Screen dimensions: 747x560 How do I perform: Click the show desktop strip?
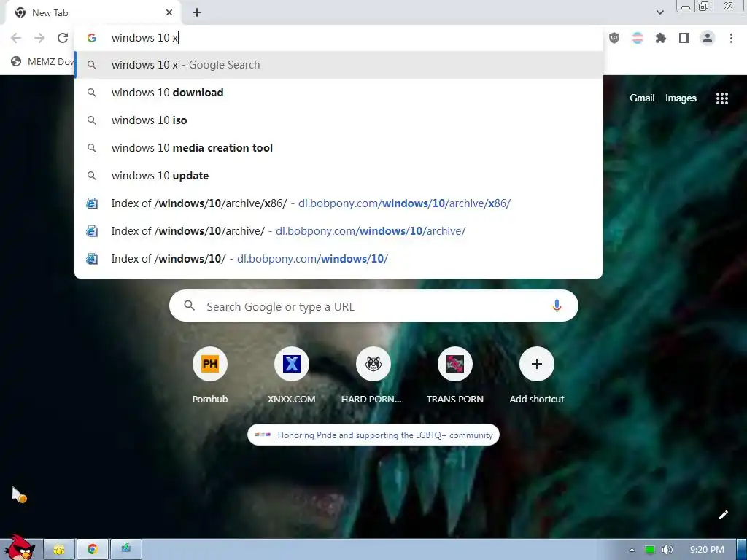741,550
